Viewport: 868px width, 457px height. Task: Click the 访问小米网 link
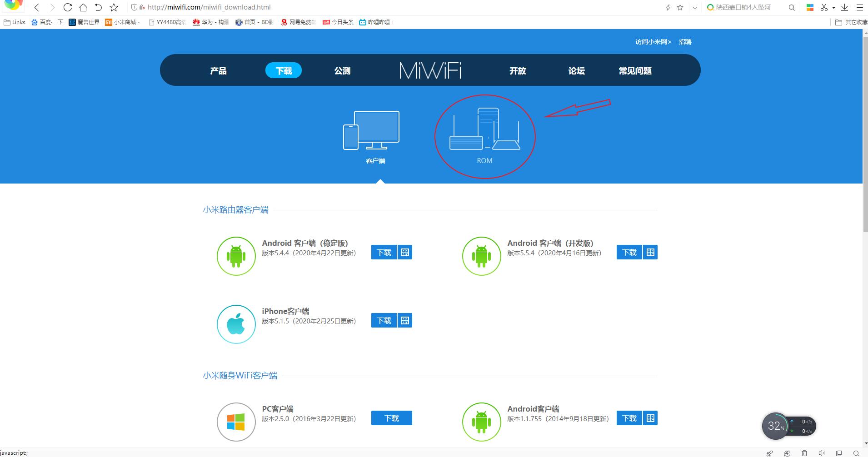pos(652,41)
